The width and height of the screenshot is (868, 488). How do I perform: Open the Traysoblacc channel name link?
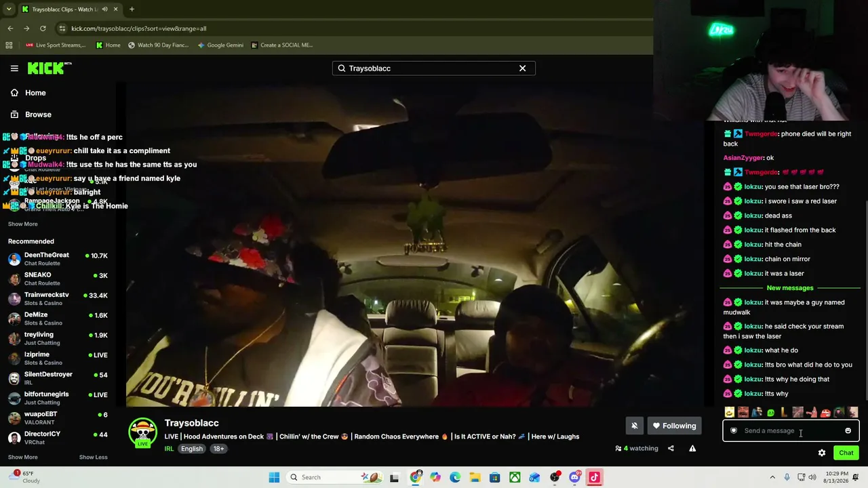tap(191, 423)
